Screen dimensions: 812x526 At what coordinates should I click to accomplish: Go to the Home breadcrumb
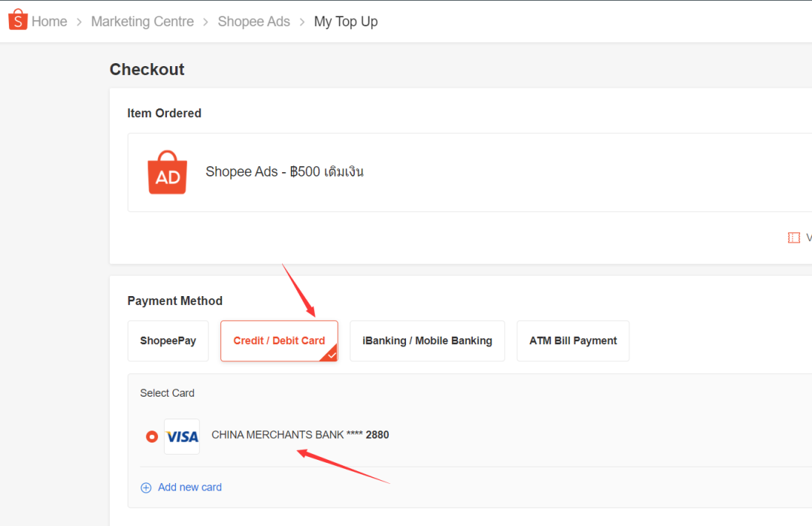pyautogui.click(x=49, y=22)
